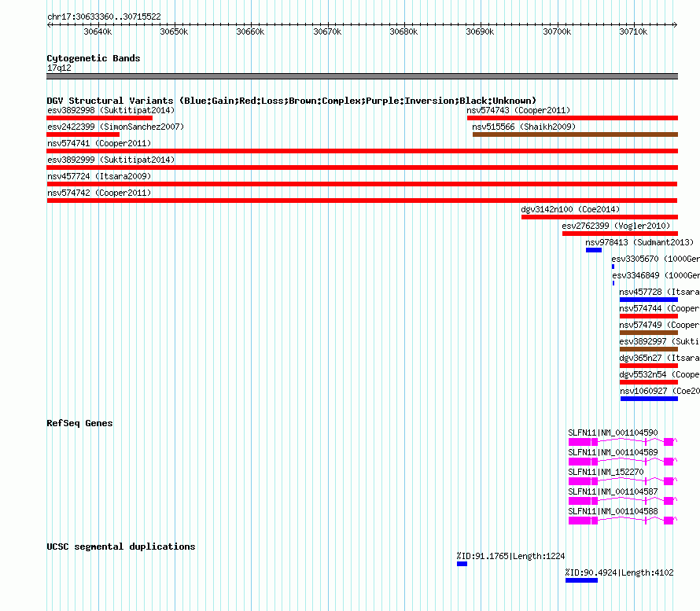Click the dgv365n27 variant label

click(x=659, y=358)
